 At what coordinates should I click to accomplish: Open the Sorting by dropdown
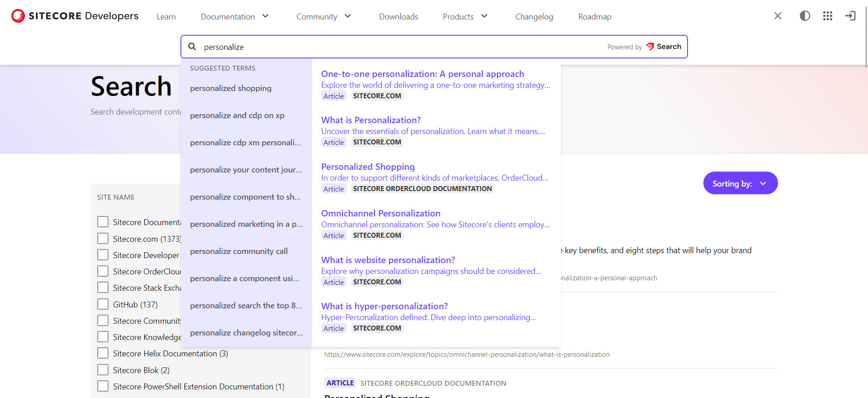click(x=740, y=183)
